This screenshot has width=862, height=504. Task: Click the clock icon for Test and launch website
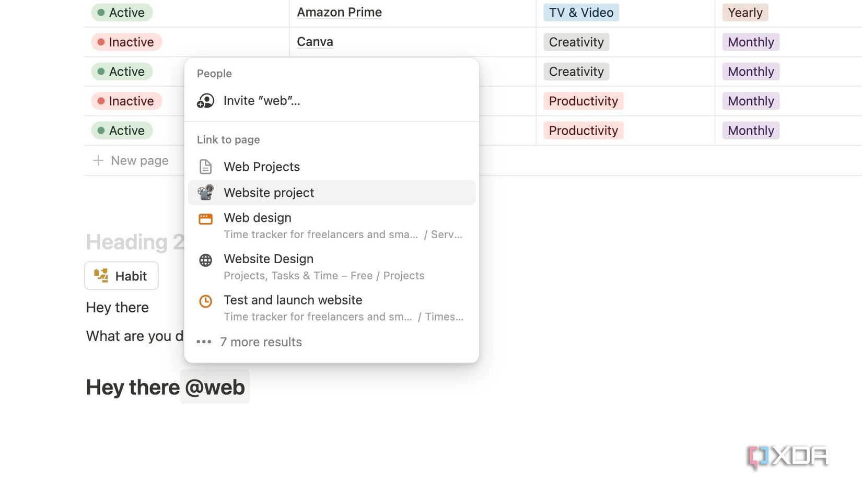(x=205, y=301)
